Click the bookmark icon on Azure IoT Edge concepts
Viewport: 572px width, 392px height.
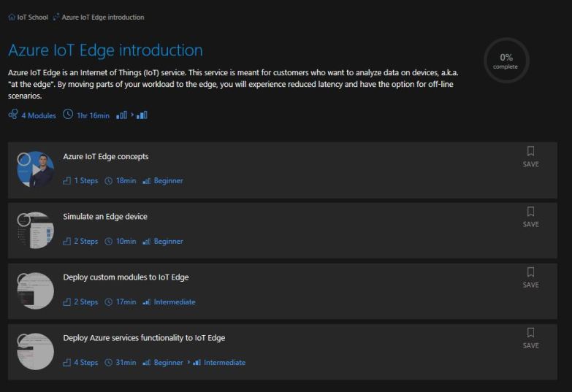pyautogui.click(x=531, y=151)
